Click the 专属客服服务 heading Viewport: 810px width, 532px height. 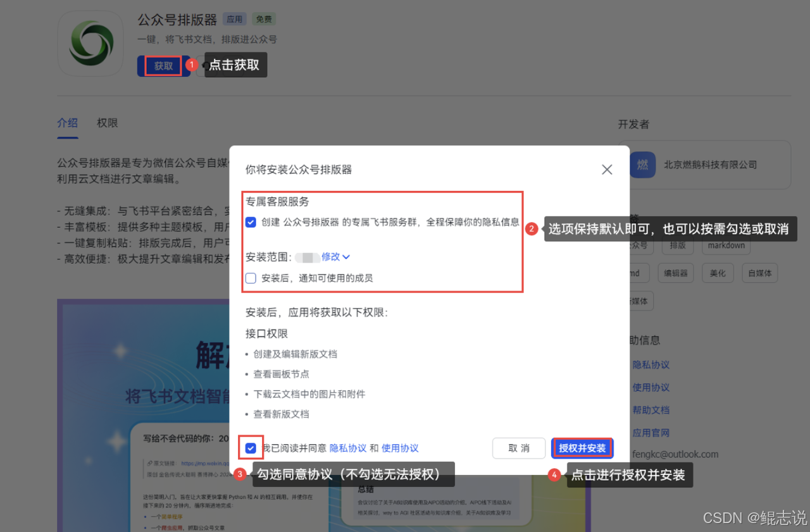277,202
